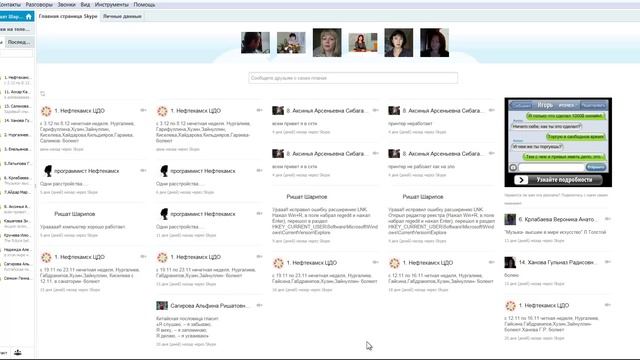Select contact 5. Латыпова in sidebar
Screen dimensions: 640x360
16,163
